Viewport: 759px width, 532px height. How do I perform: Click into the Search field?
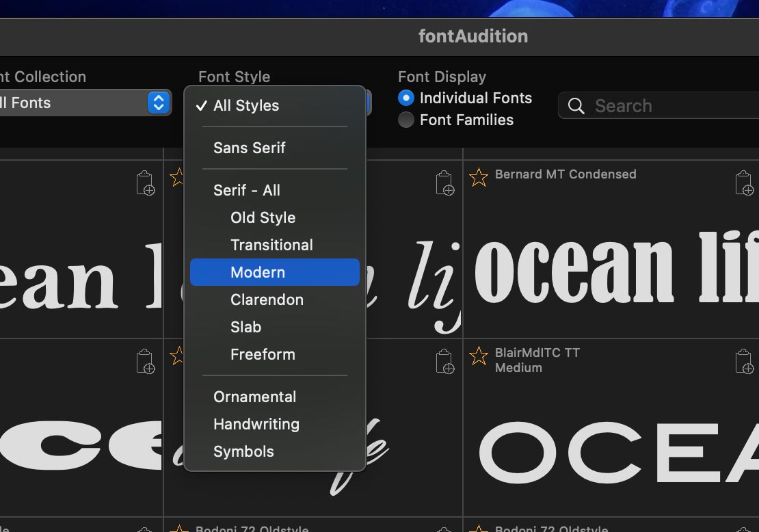(x=658, y=105)
